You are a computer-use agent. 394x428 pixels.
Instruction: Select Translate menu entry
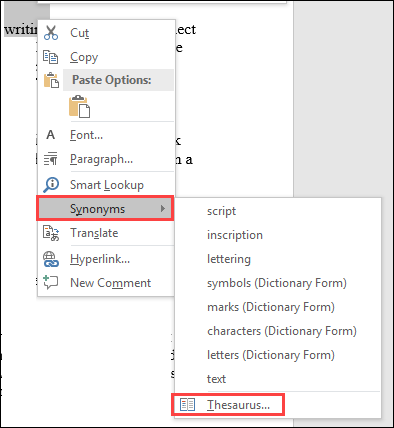pyautogui.click(x=106, y=233)
